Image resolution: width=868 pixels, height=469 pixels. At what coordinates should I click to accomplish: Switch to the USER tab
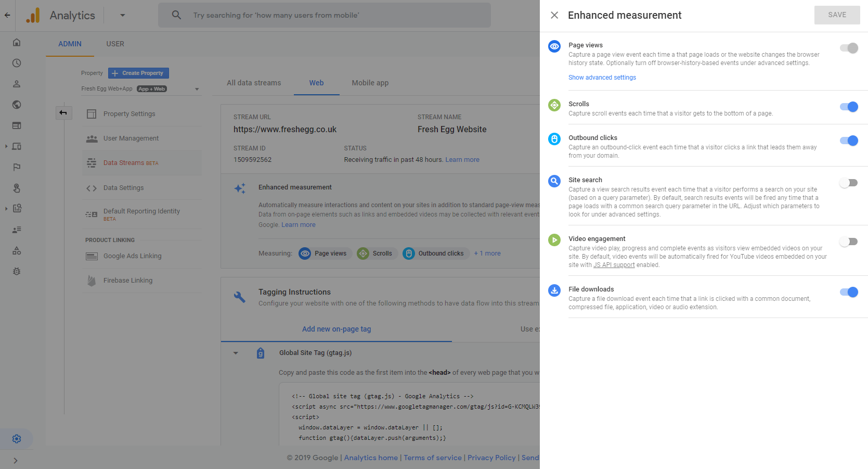115,44
